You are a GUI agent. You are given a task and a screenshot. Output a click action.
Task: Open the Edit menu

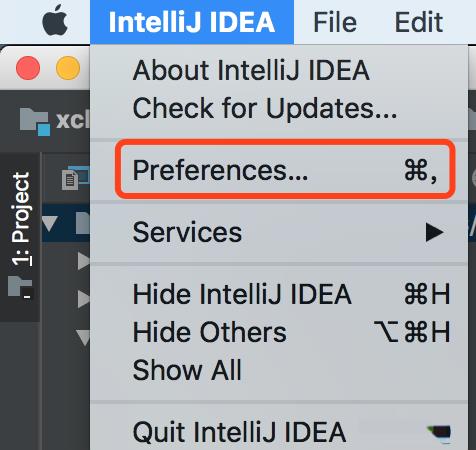(419, 22)
